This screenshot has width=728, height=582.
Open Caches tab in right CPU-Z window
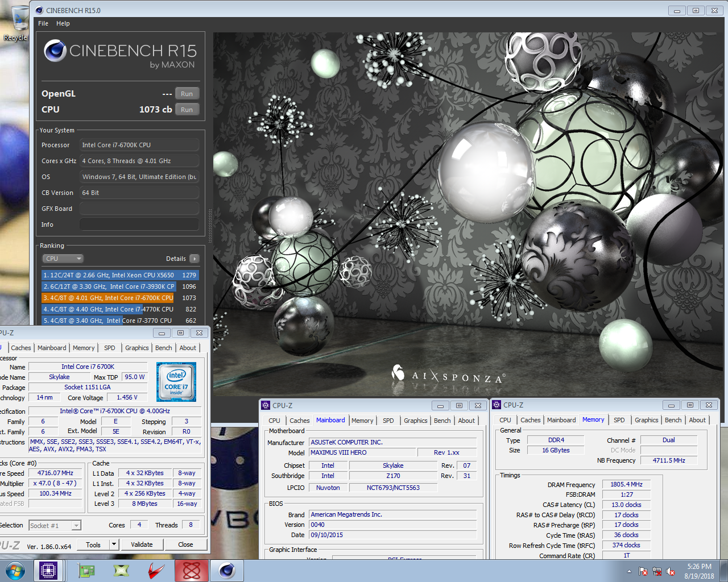pos(531,420)
